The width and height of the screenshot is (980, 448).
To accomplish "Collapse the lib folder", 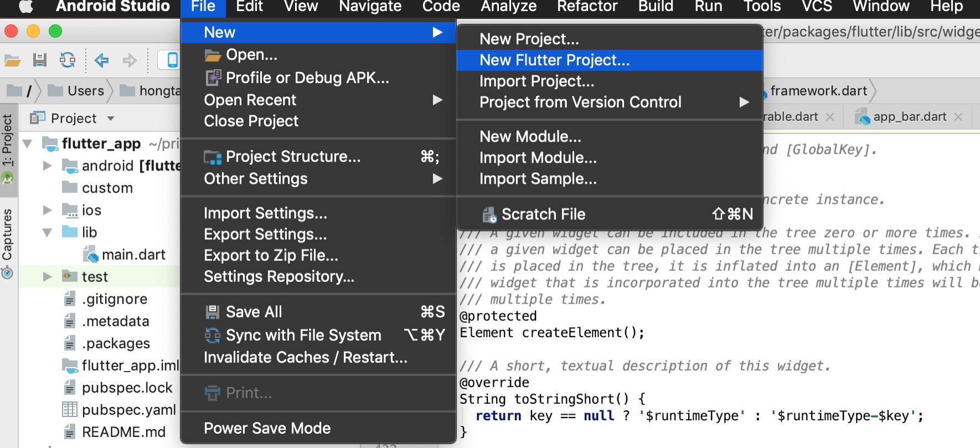I will [x=48, y=232].
